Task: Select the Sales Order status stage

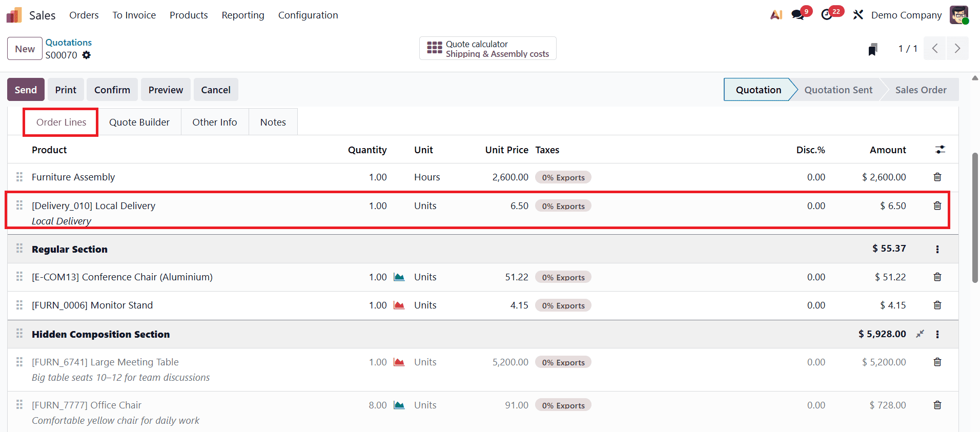Action: pyautogui.click(x=921, y=90)
